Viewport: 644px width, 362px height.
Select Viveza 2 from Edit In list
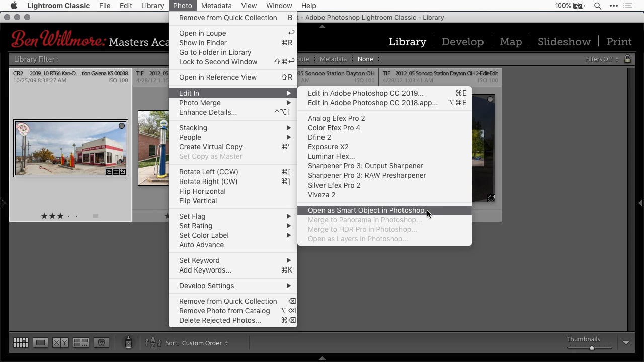pos(384,195)
